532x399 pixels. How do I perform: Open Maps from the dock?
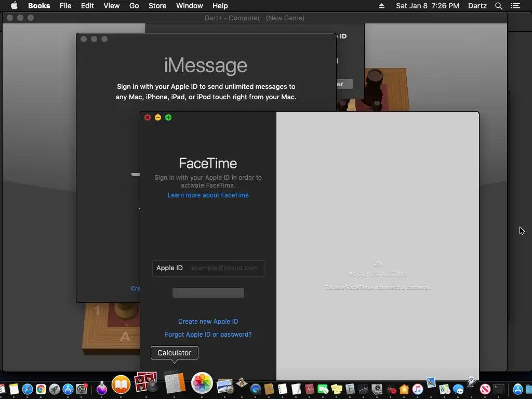(445, 389)
